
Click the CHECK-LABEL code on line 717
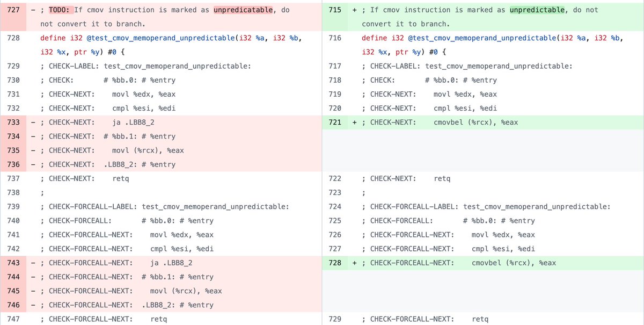(x=467, y=66)
